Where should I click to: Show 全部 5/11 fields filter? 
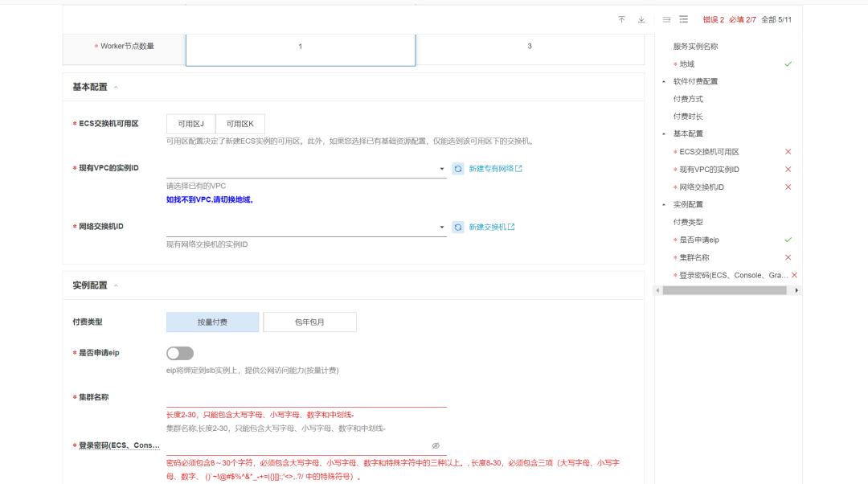776,19
